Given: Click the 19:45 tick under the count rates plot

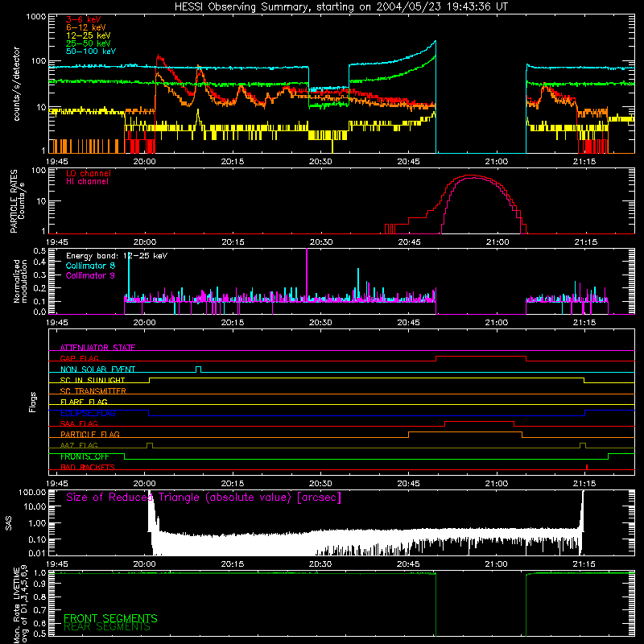Looking at the screenshot, I should click(x=56, y=162).
